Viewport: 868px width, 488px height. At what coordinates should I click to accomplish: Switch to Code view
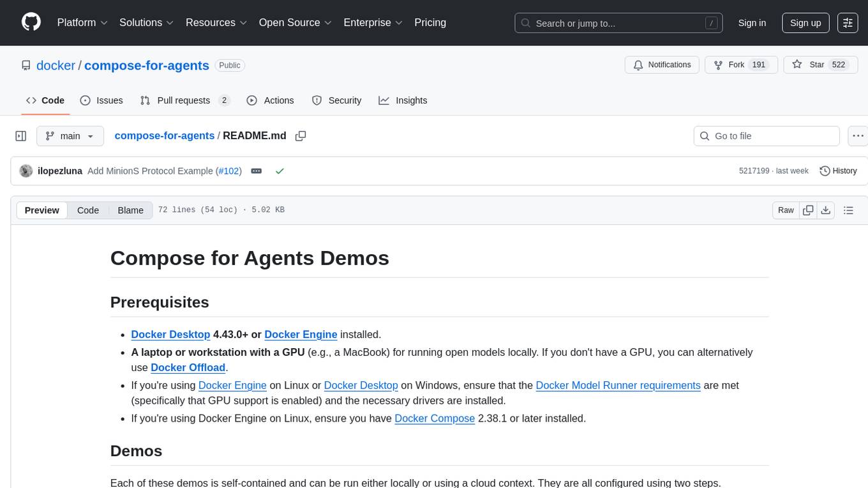point(88,210)
